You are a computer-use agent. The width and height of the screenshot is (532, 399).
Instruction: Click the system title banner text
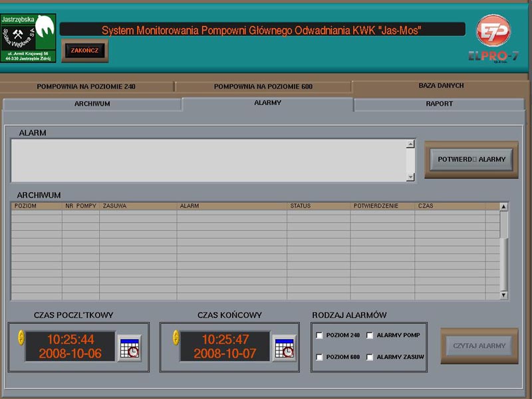[261, 31]
